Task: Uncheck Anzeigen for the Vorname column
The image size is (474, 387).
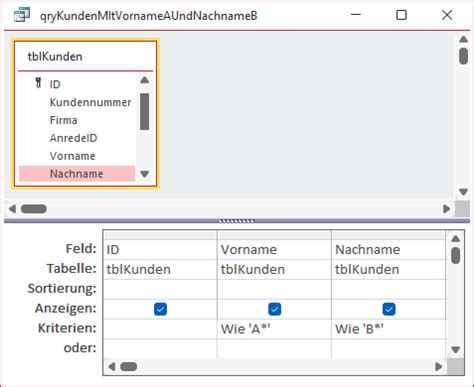Action: tap(275, 309)
